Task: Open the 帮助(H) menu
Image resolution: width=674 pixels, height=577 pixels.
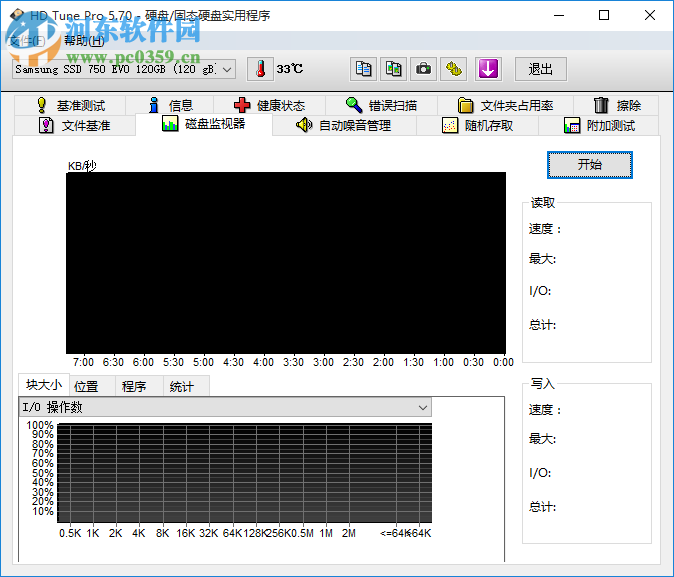Action: [84, 41]
